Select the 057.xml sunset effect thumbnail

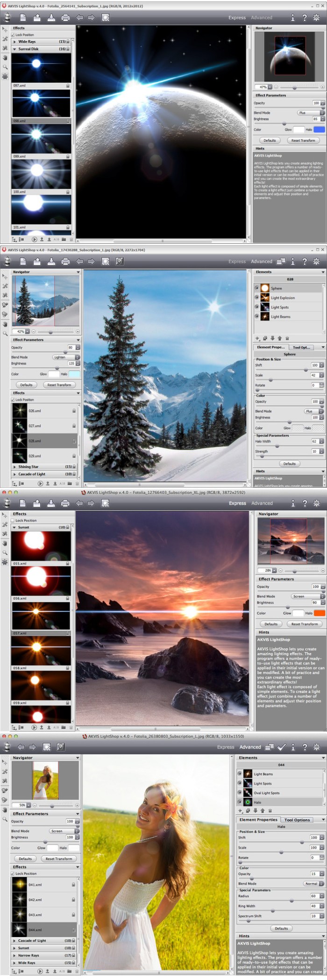41,616
